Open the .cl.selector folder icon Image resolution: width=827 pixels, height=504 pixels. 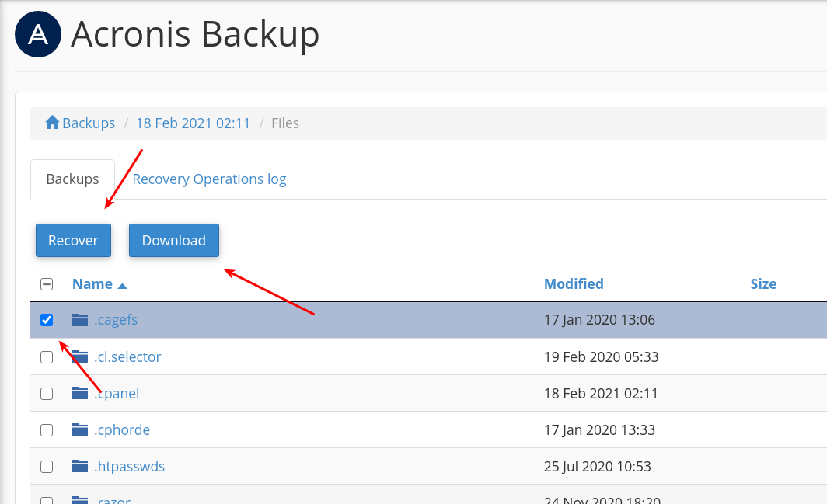click(79, 356)
